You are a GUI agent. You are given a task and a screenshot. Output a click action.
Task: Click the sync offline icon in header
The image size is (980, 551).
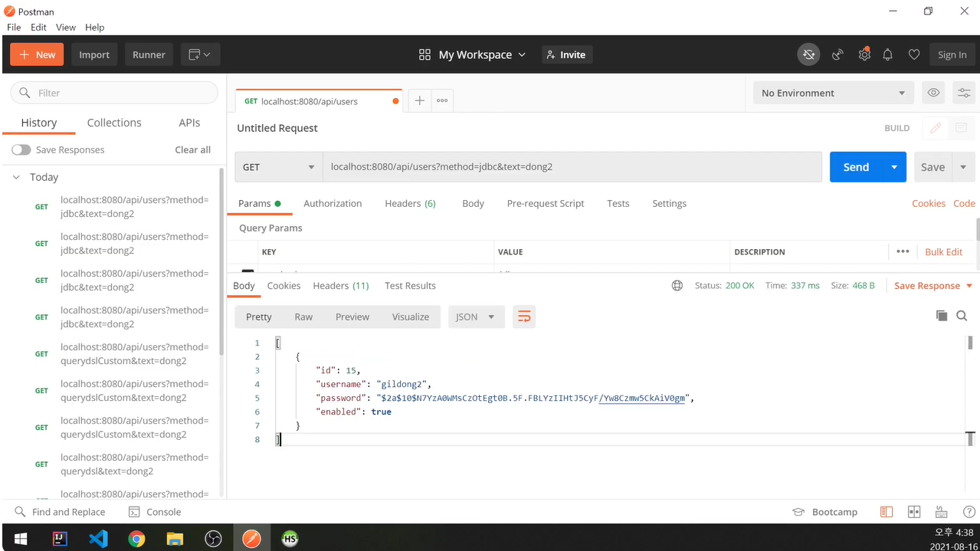click(808, 54)
